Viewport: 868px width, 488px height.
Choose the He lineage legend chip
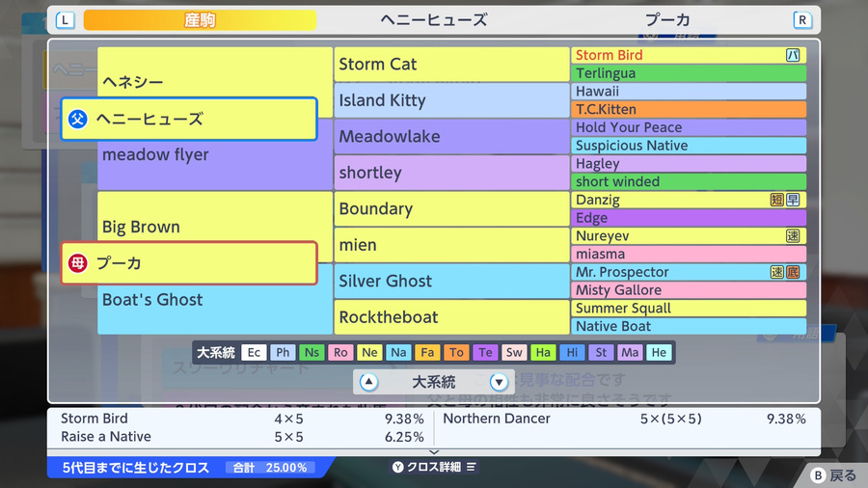click(x=659, y=352)
